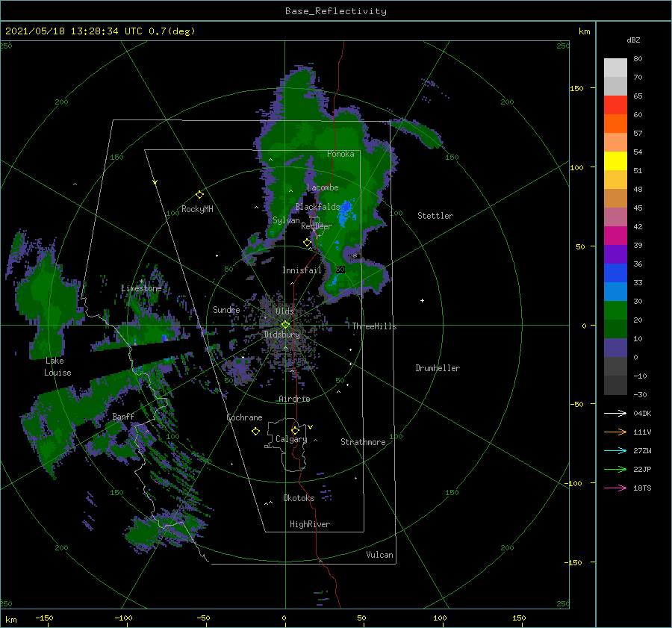Select the indigo 10 dBZ color swatch

coord(615,347)
